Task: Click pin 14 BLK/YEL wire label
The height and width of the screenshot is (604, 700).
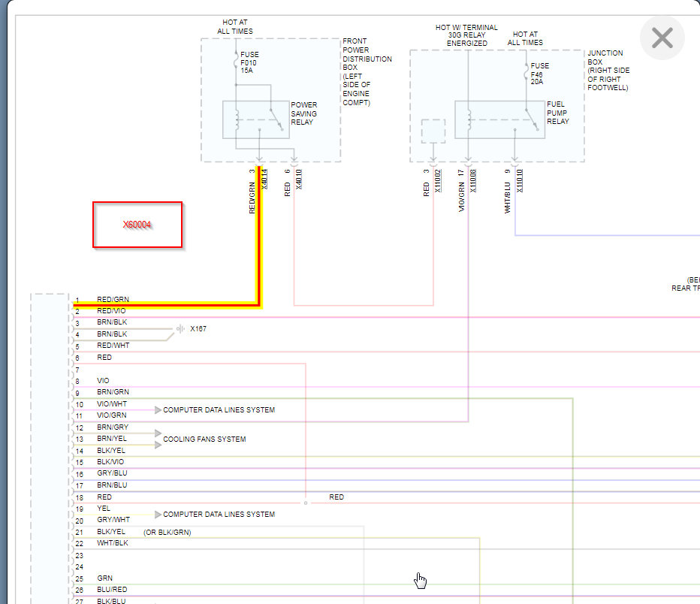Action: point(111,451)
